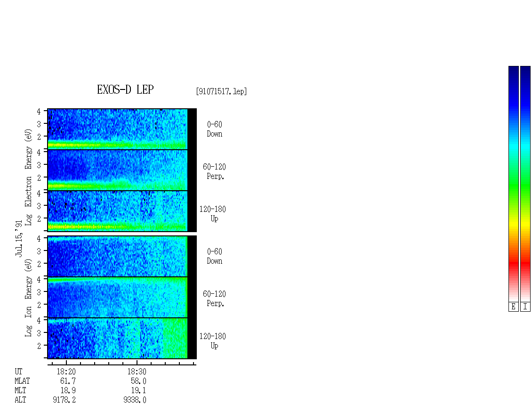Screen dimensions: 532x412
Task: Click the 18:30 UT time label
Action: click(137, 372)
